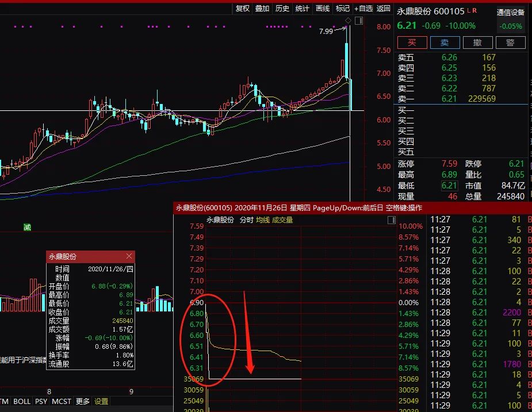Click the R indicator beside stock code
This screenshot has height=412, width=532.
point(474,10)
